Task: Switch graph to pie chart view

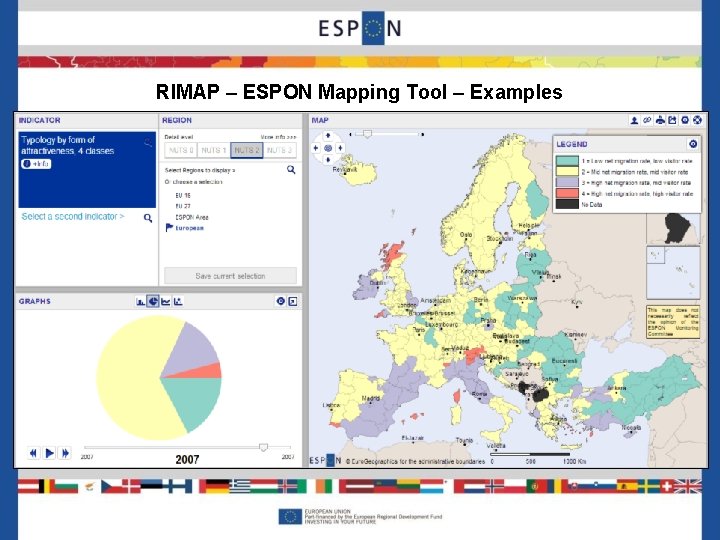Action: [153, 301]
